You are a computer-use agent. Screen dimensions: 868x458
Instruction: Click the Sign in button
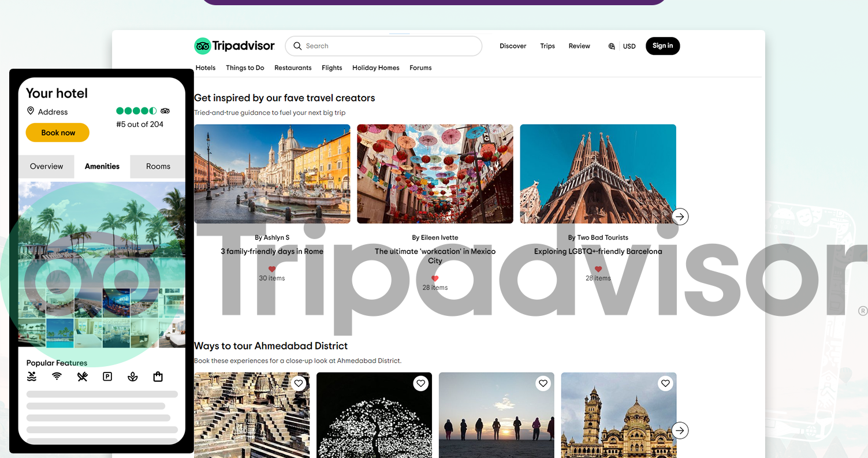pos(662,46)
